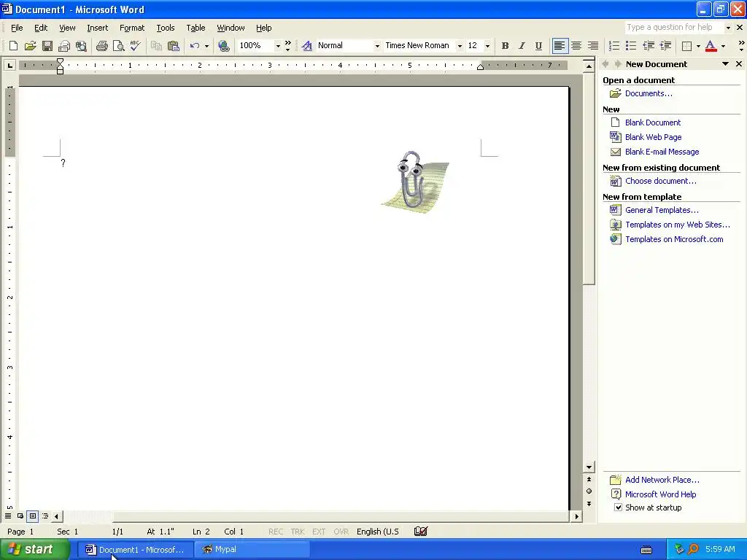Switch to Mypal in the taskbar

tap(252, 550)
